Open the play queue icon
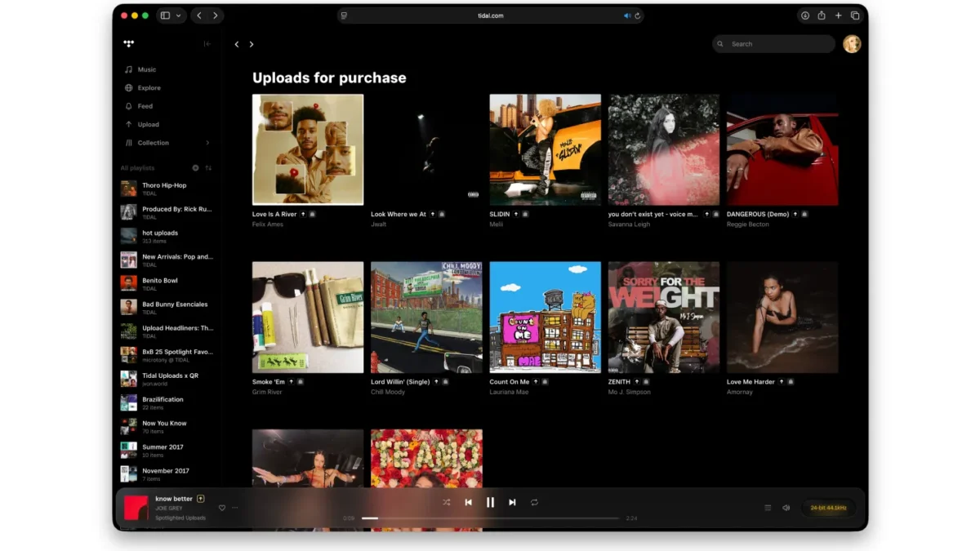 tap(768, 508)
